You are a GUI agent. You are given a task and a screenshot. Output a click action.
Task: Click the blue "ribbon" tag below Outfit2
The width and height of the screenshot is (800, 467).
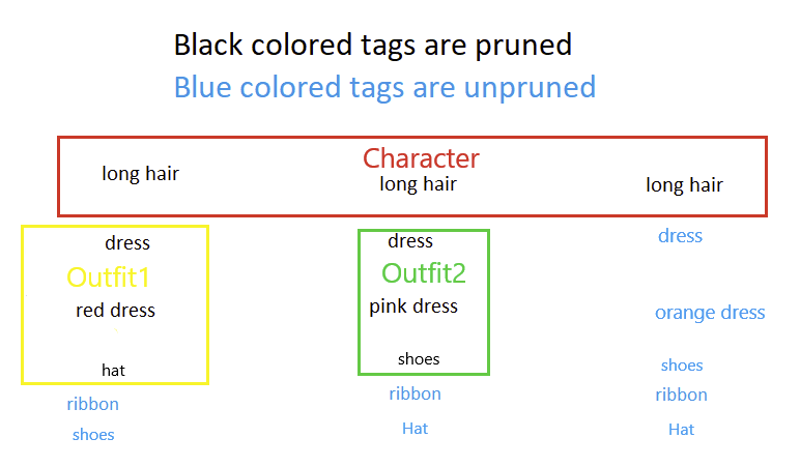(415, 394)
